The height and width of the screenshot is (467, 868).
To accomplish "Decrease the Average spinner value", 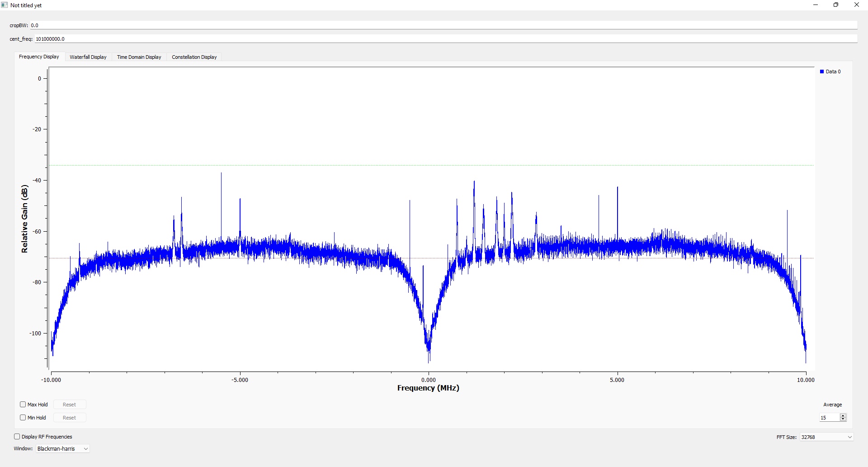I will click(x=843, y=419).
